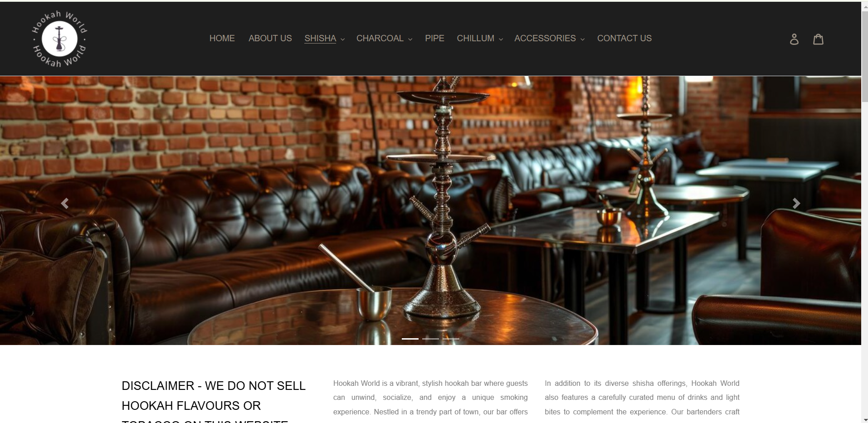The height and width of the screenshot is (423, 868).
Task: Open the account login icon
Action: click(x=794, y=39)
